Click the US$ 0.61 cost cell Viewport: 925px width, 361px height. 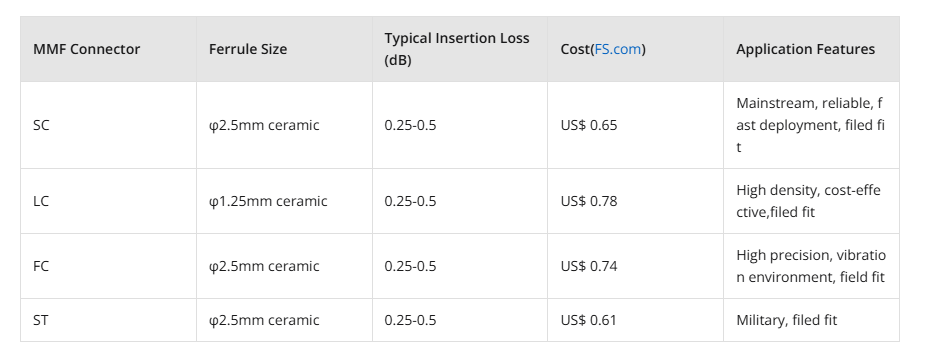point(635,320)
